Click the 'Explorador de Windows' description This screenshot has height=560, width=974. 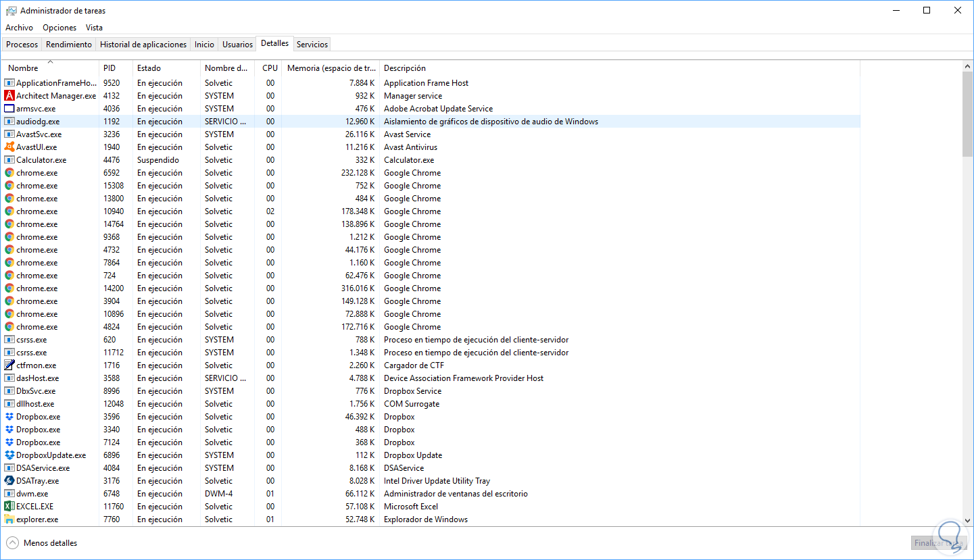(426, 519)
